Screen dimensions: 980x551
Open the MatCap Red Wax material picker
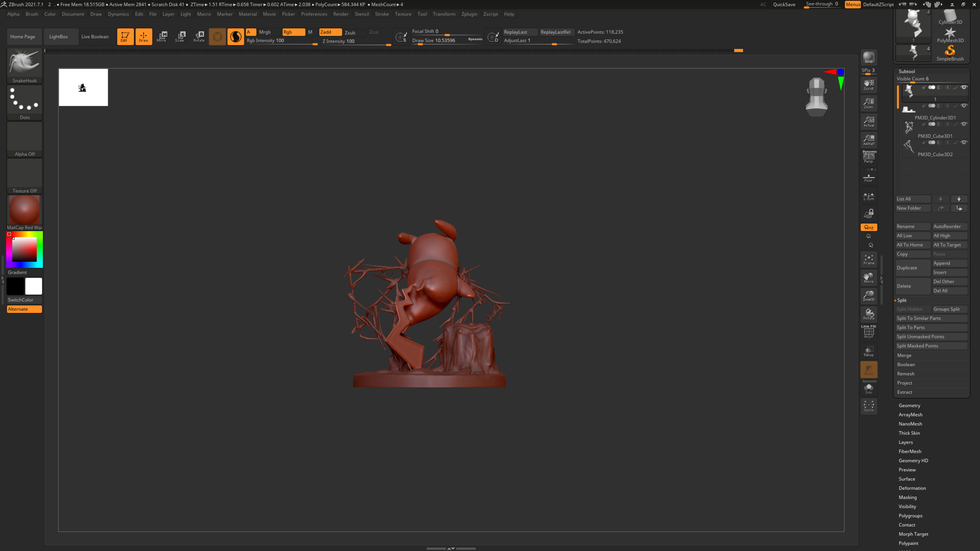tap(24, 212)
